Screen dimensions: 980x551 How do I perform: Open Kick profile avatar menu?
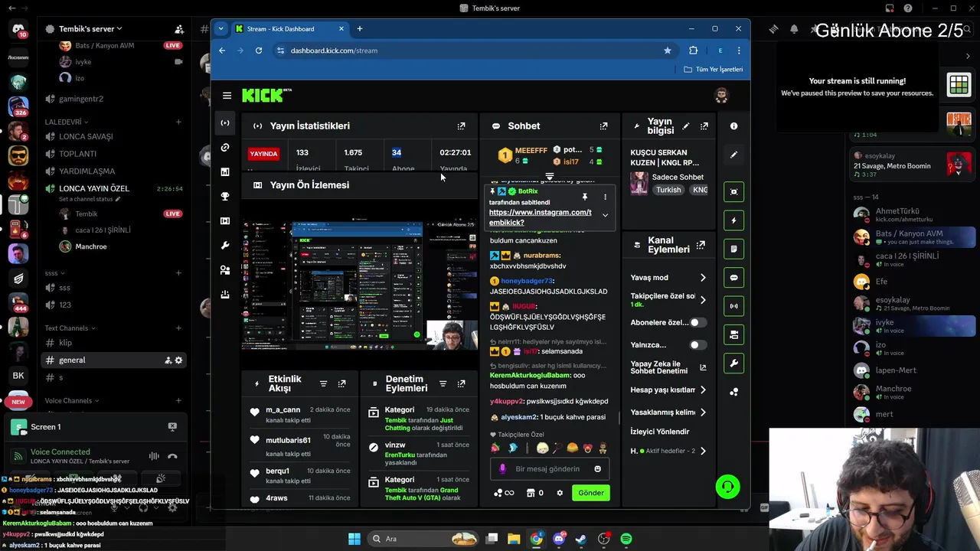[720, 96]
